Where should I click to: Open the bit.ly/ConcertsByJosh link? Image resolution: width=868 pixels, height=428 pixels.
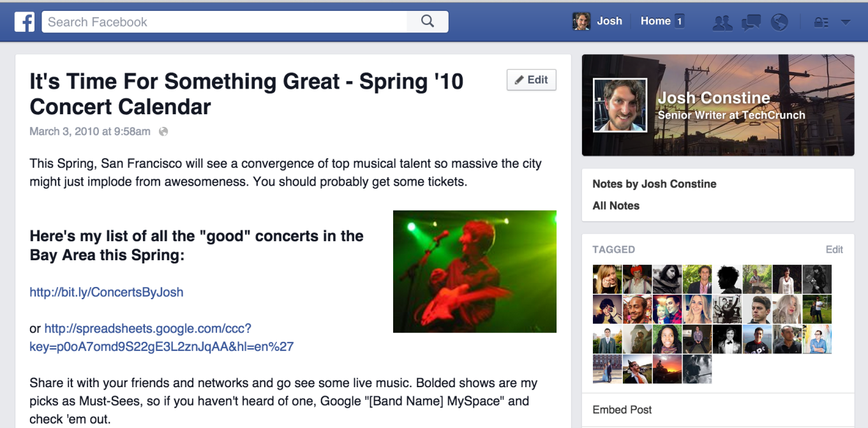coord(106,292)
